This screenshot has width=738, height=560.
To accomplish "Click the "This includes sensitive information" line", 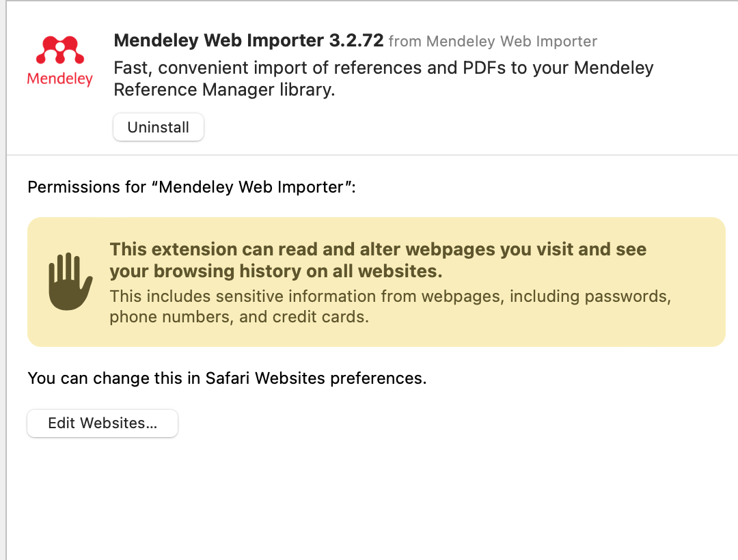I will (x=389, y=296).
